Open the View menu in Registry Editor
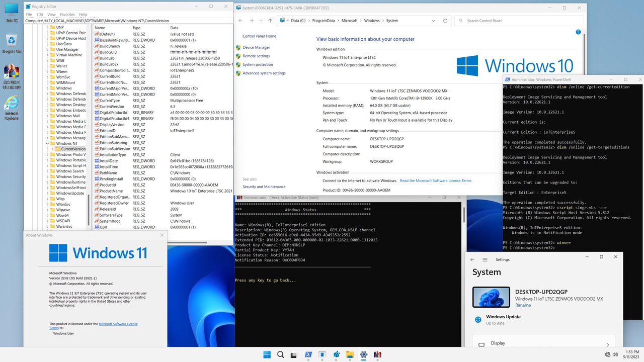644x362 pixels. point(52,15)
